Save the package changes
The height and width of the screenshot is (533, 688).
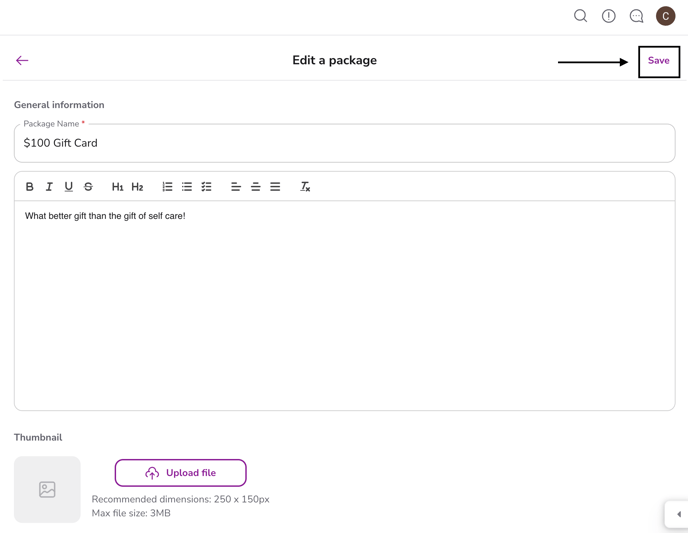[x=658, y=61]
